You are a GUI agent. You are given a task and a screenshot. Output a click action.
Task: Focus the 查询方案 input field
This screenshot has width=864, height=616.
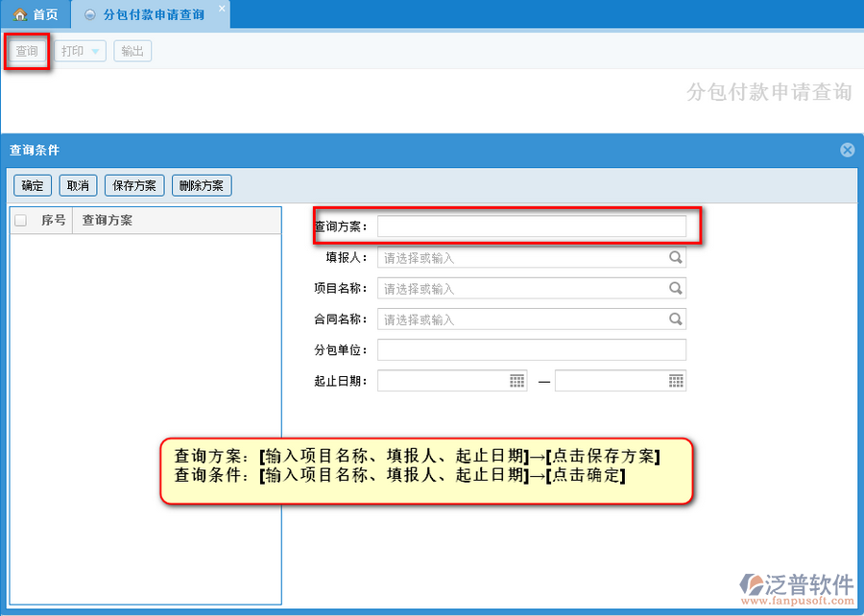(x=532, y=226)
